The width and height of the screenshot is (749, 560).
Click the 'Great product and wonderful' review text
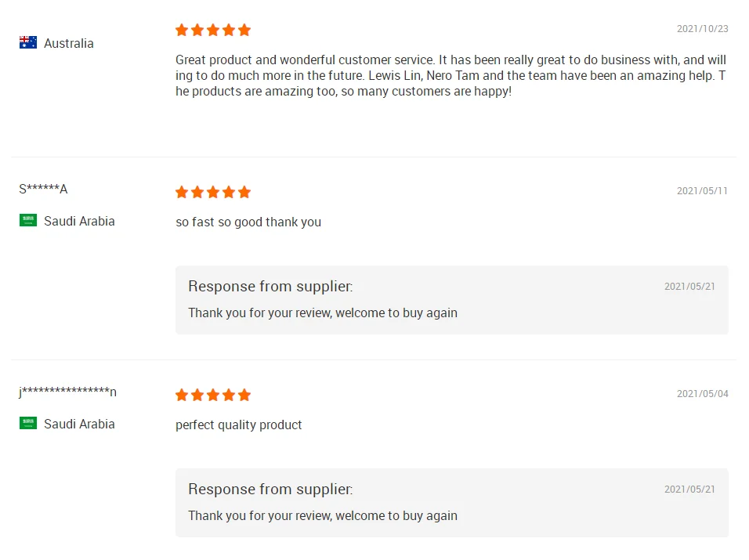[x=450, y=75]
